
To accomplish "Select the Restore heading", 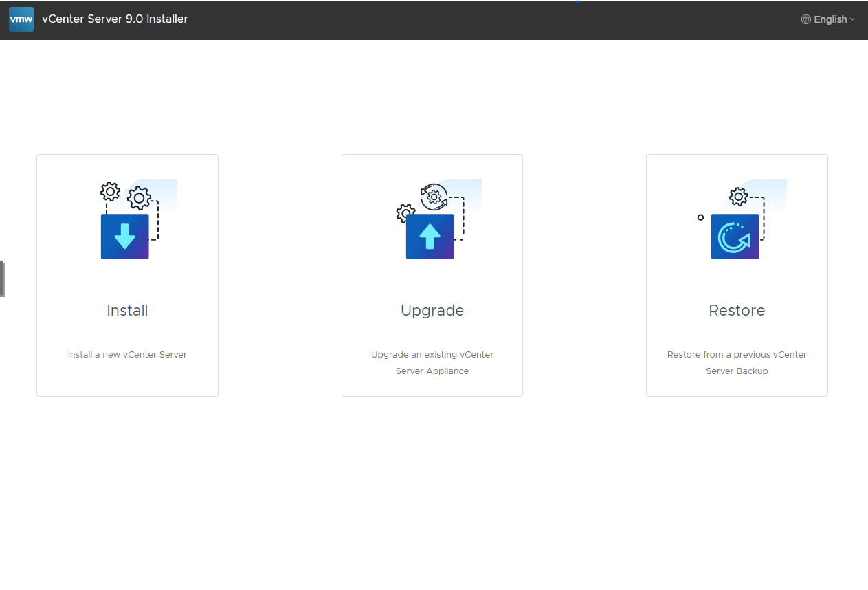I will [x=737, y=310].
